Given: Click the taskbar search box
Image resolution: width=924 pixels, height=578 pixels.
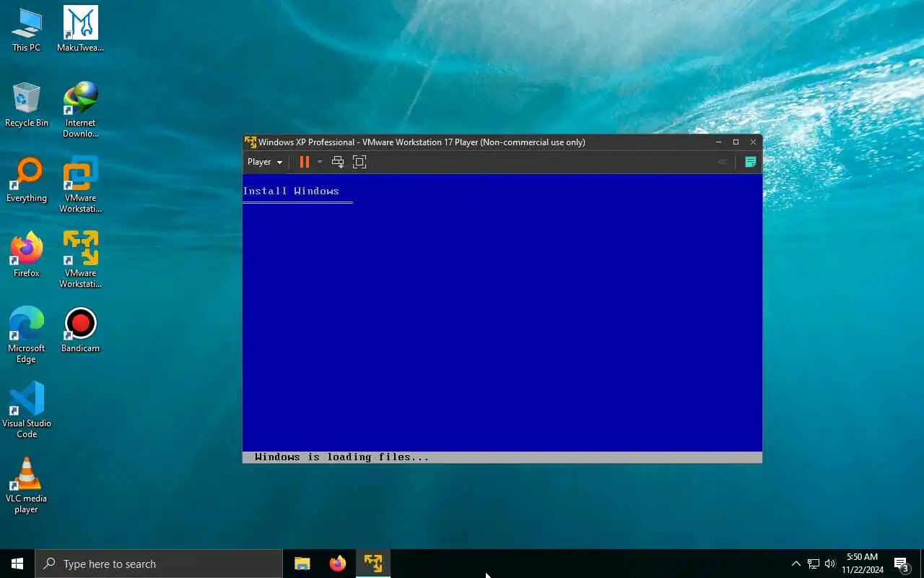Looking at the screenshot, I should pyautogui.click(x=159, y=564).
